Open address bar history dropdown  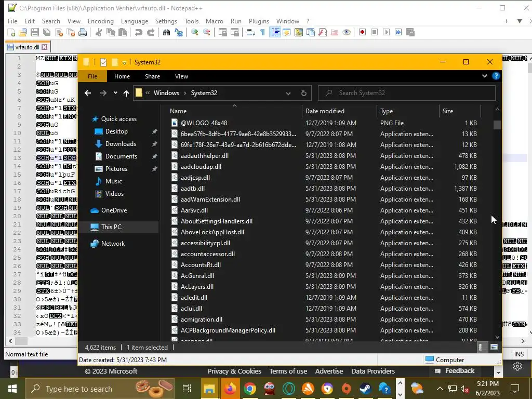(x=288, y=94)
